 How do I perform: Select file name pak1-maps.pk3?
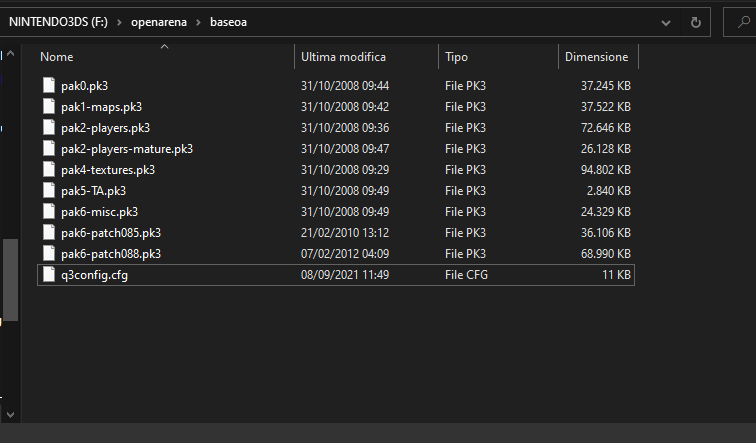coord(101,107)
